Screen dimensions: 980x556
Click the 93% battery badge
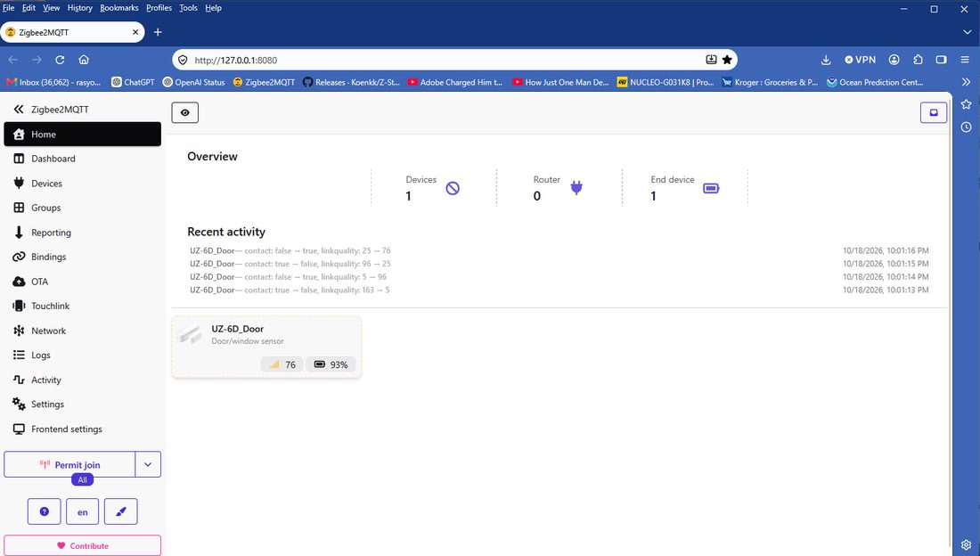click(331, 364)
